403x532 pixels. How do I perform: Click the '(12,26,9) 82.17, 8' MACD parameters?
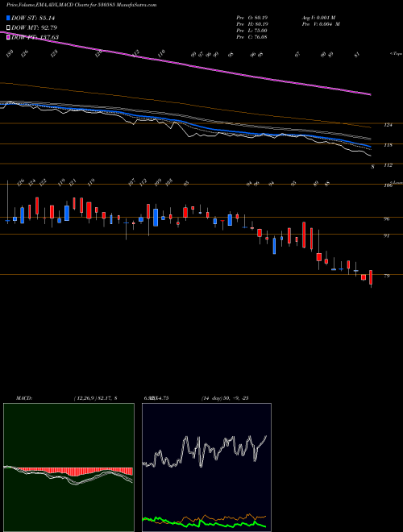[x=95, y=398]
